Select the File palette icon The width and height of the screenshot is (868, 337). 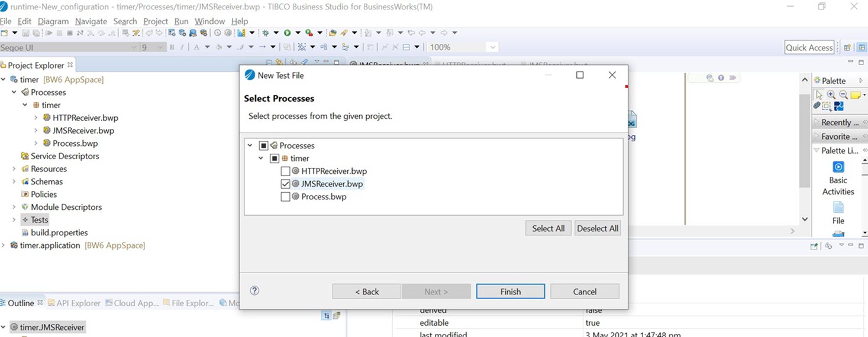click(x=838, y=207)
